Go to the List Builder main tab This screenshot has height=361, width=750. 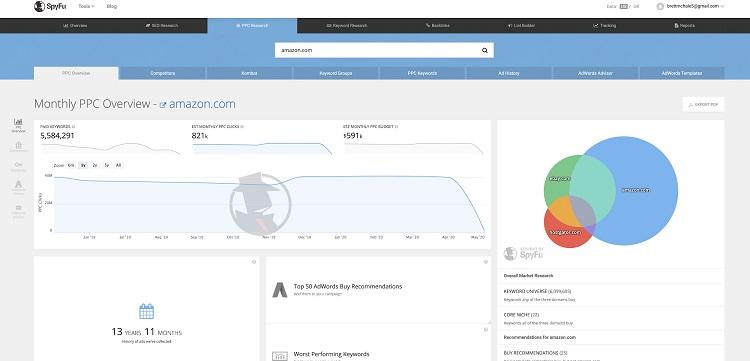[521, 25]
